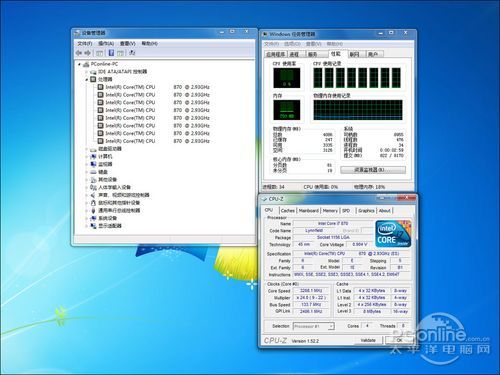Expand the IDE ATA/ATAPI controllers node

point(87,72)
